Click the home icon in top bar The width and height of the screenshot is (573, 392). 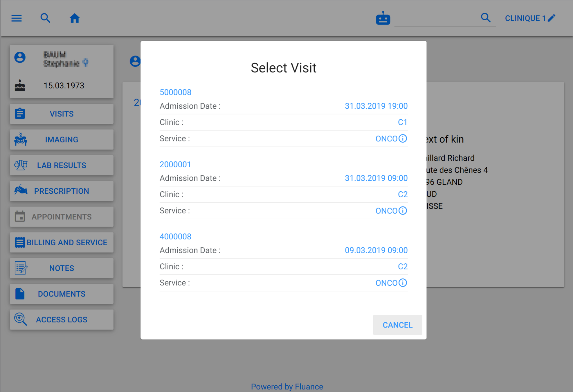click(74, 18)
